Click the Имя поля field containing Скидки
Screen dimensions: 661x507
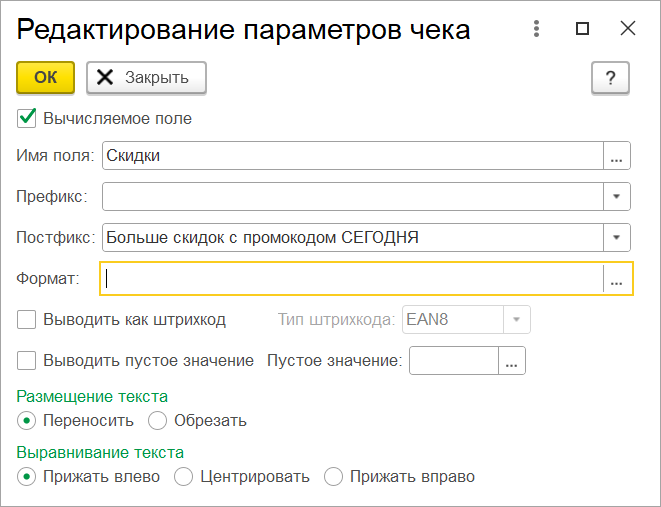352,156
